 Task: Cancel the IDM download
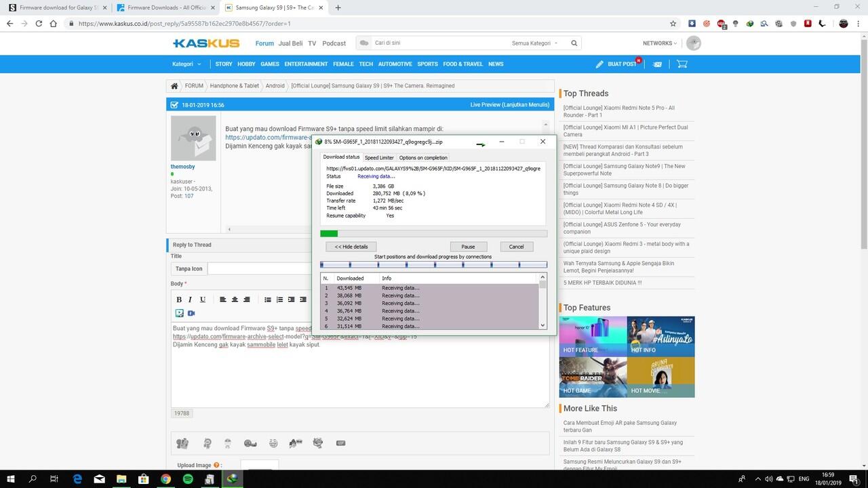pyautogui.click(x=517, y=247)
